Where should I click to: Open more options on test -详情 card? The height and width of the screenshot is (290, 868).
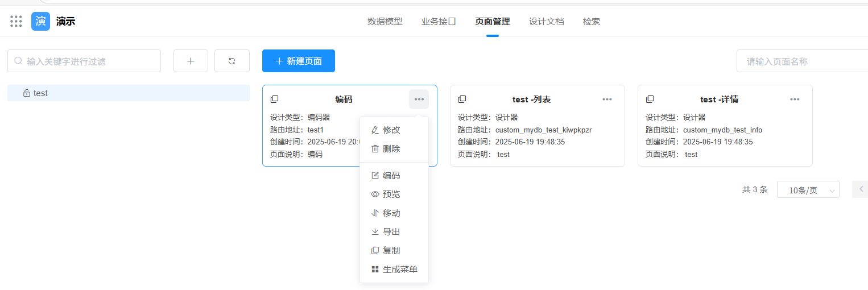coord(795,99)
